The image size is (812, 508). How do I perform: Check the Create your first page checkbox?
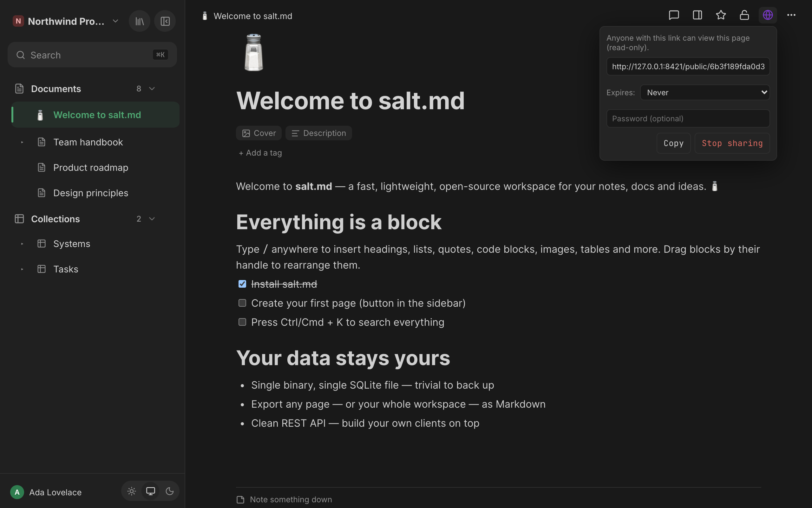click(x=242, y=303)
